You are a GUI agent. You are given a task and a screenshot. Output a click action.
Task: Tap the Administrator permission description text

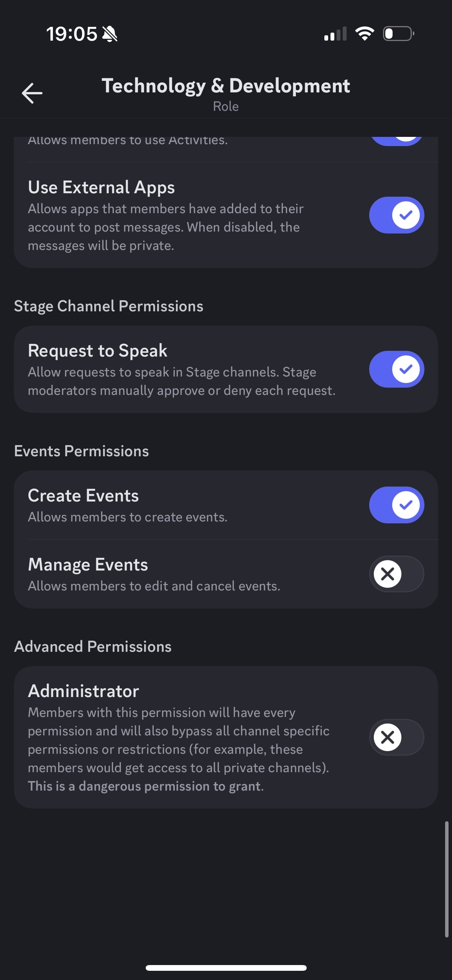click(x=179, y=749)
